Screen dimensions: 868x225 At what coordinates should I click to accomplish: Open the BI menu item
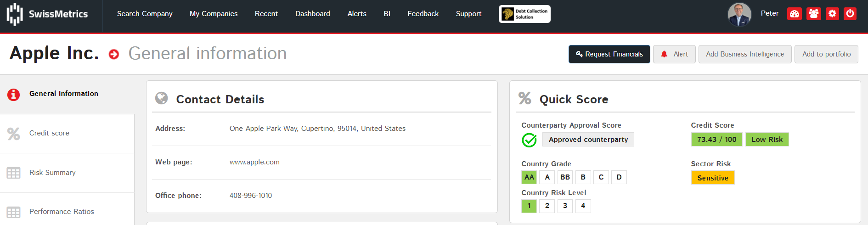click(387, 14)
